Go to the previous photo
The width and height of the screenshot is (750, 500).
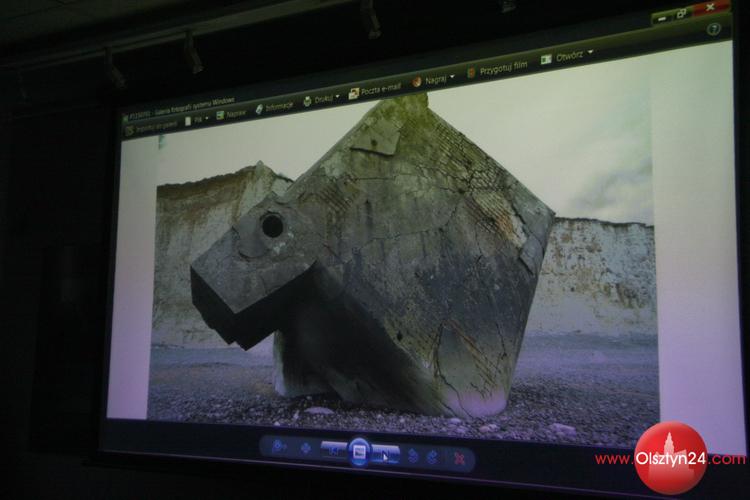[x=333, y=451]
